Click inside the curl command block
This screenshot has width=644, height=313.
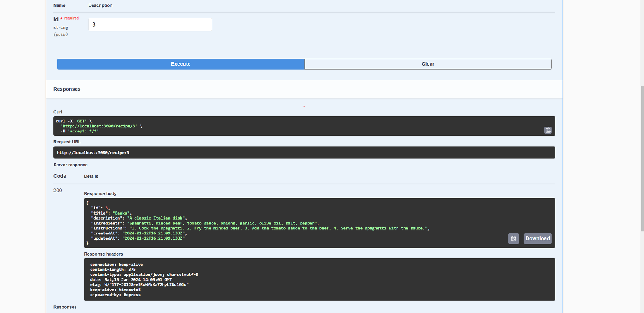[x=304, y=126]
